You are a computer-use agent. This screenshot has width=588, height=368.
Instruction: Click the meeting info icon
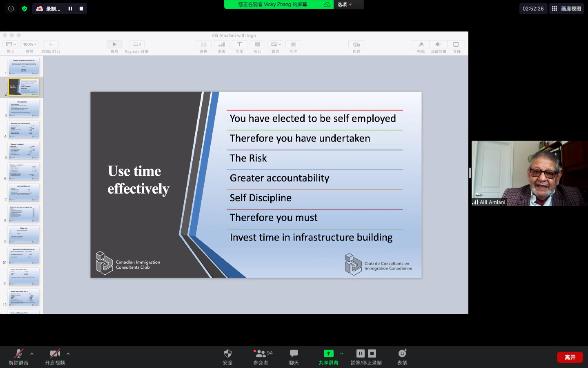[x=11, y=9]
